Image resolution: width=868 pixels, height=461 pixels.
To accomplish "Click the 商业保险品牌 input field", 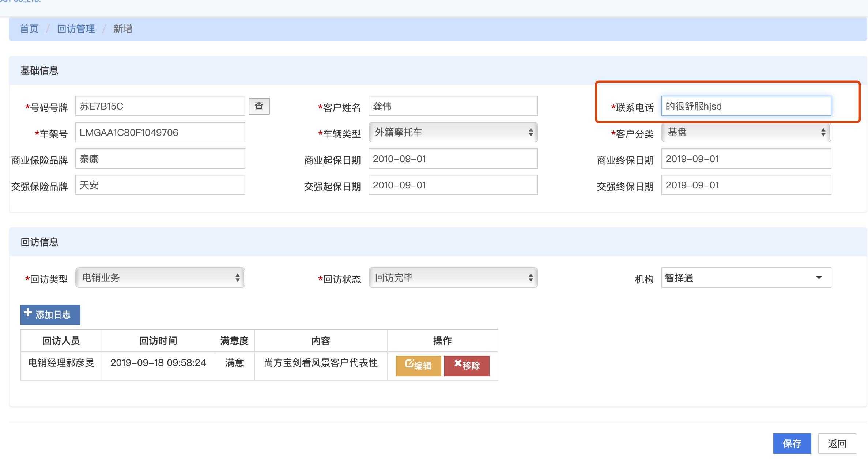I will pyautogui.click(x=160, y=159).
